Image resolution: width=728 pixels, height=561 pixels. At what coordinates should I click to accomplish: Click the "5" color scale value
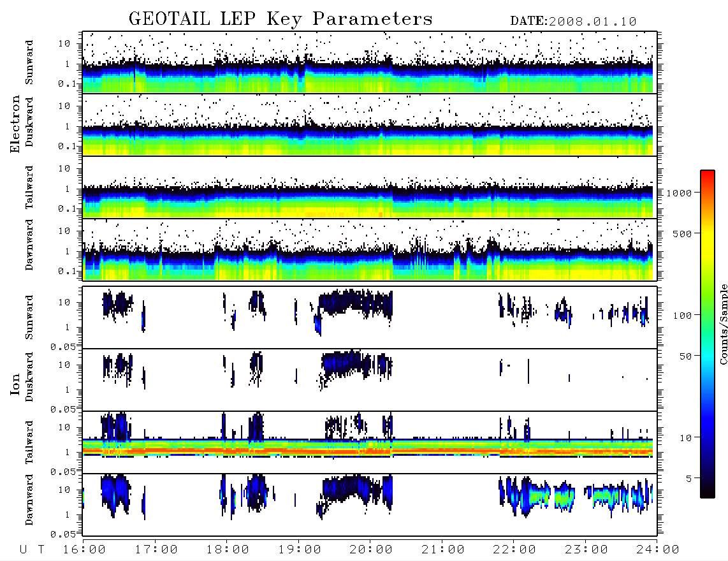pos(689,478)
